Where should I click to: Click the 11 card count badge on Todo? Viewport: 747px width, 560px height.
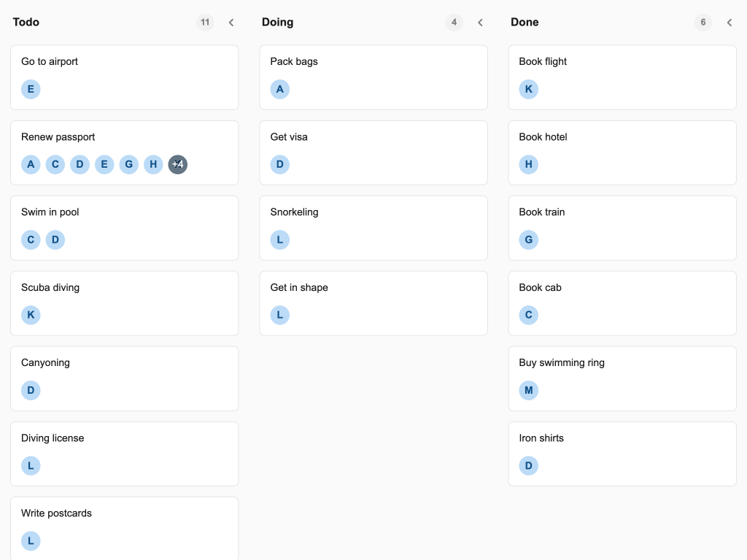coord(205,22)
